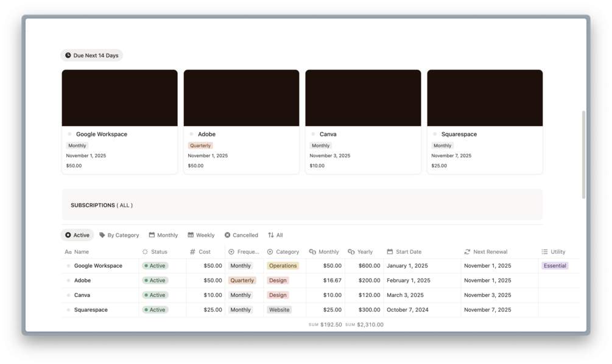612x364 pixels.
Task: Click start date February 1, 2025
Action: pos(408,281)
